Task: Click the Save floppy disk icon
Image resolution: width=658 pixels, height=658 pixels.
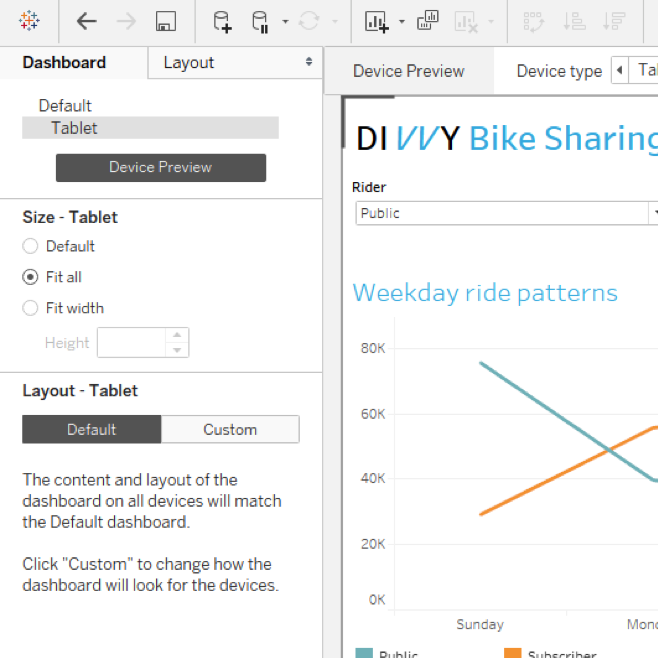Action: [x=166, y=21]
